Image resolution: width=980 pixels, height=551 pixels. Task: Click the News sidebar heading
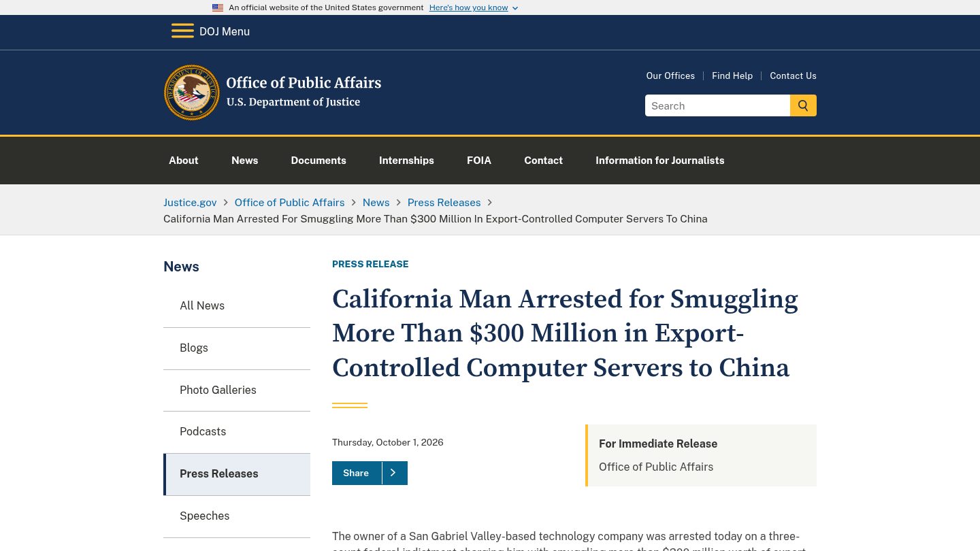[x=181, y=267]
